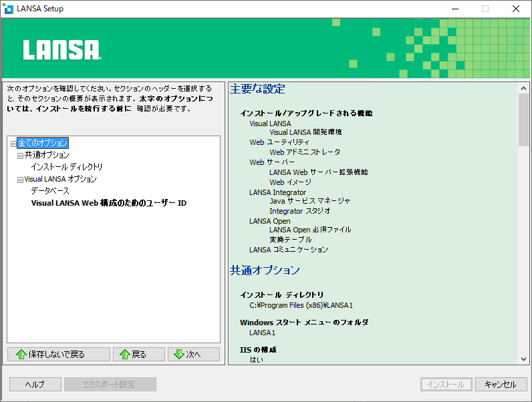Screen dimensions: 532x402
Task: Click the エクスポート設定 button
Action: [x=110, y=385]
